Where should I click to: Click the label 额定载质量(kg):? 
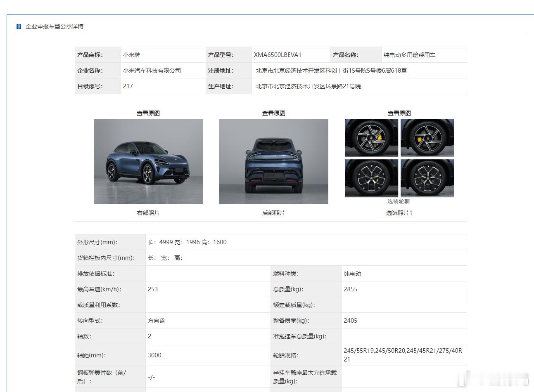294,305
